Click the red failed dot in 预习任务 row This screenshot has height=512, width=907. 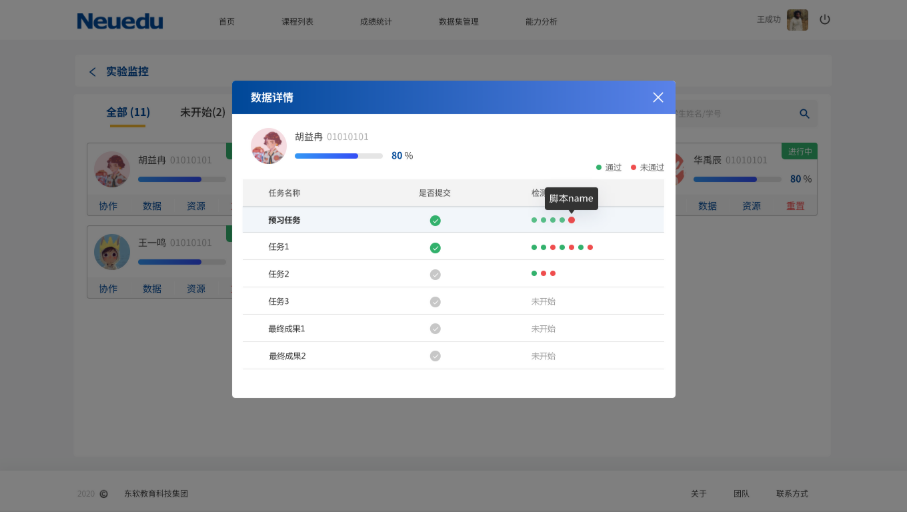coord(572,220)
